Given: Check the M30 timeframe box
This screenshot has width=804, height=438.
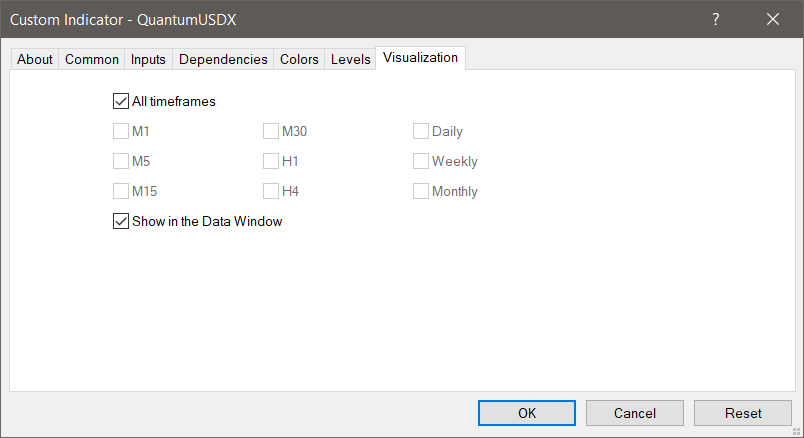Looking at the screenshot, I should pos(271,131).
